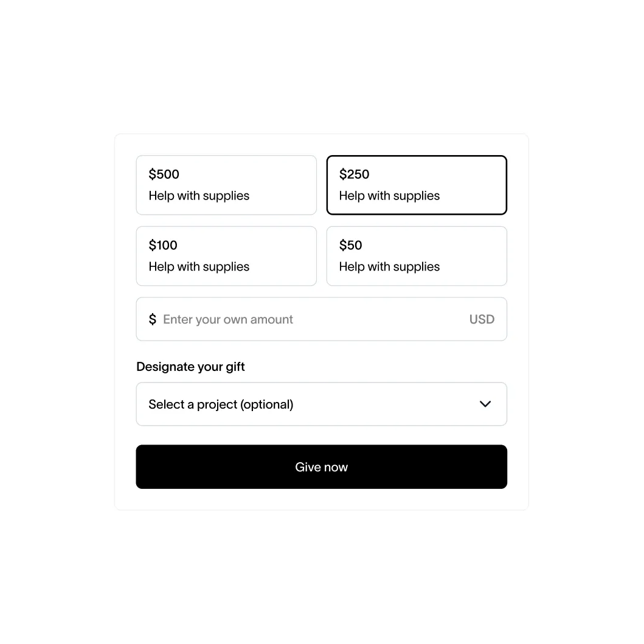
Task: Click the "$250" amount text
Action: [354, 175]
